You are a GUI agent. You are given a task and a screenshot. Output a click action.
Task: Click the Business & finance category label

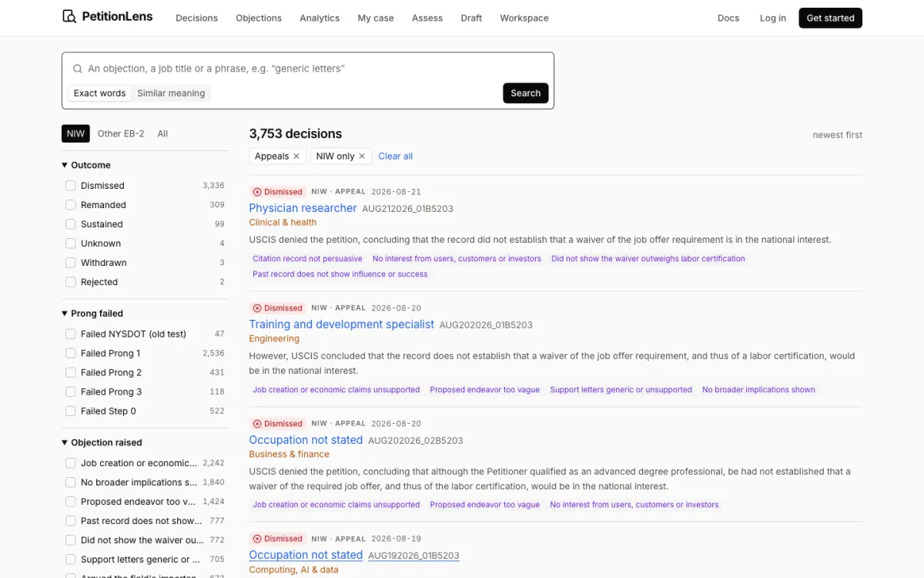tap(289, 454)
